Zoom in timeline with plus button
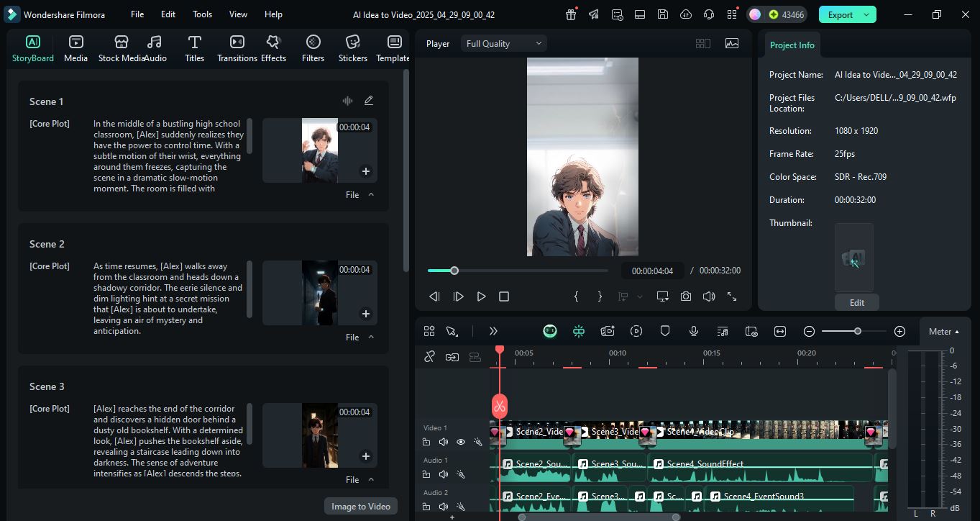This screenshot has height=521, width=980. pos(899,331)
